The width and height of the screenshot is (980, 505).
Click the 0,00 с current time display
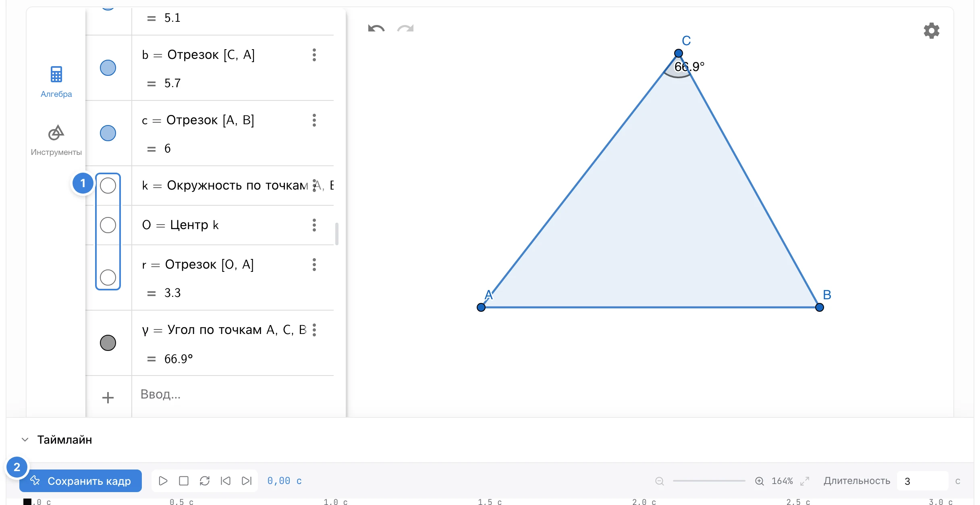click(x=284, y=481)
